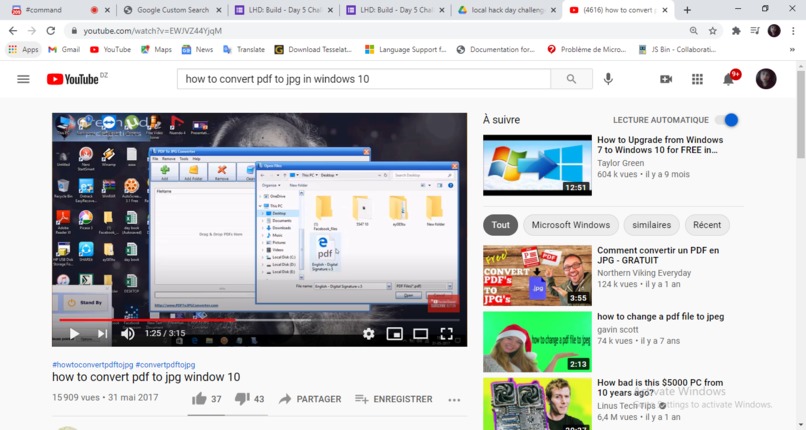Select the Récent filter chip

pyautogui.click(x=707, y=225)
